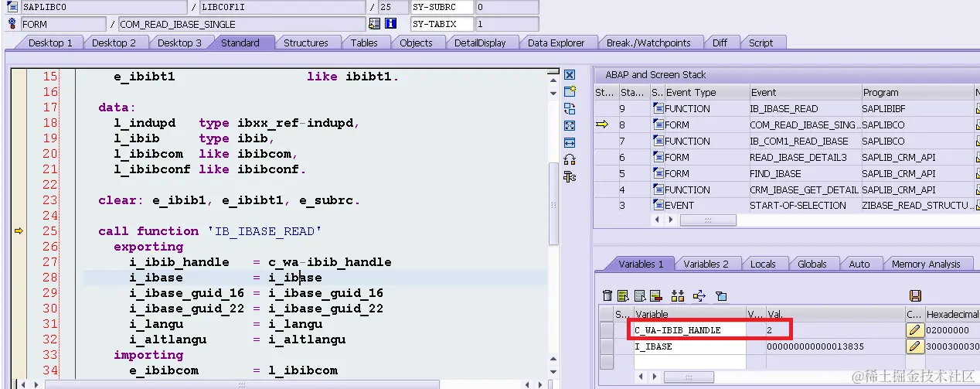Click the LIBCOF1I include field

(x=281, y=7)
